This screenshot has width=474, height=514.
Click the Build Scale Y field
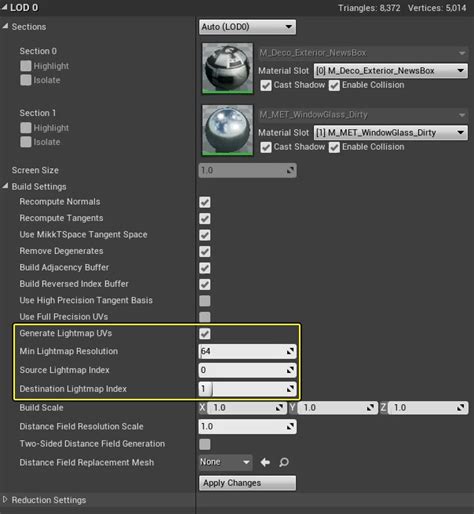[337, 407]
